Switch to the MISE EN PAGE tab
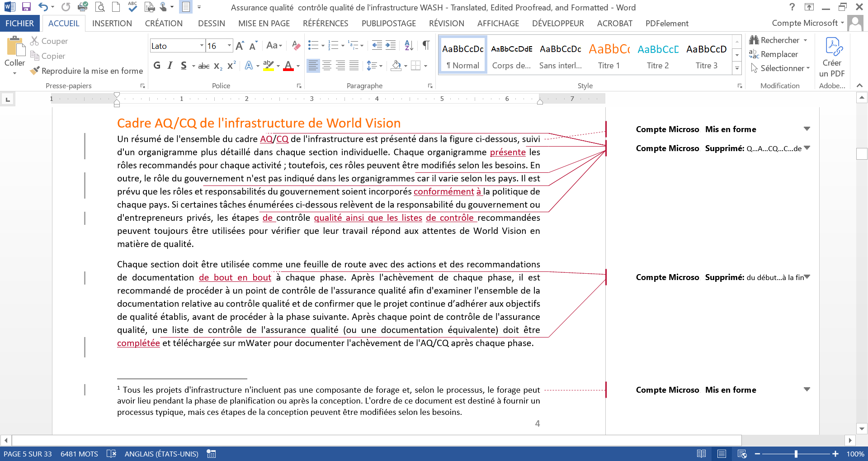This screenshot has height=461, width=868. (x=264, y=24)
